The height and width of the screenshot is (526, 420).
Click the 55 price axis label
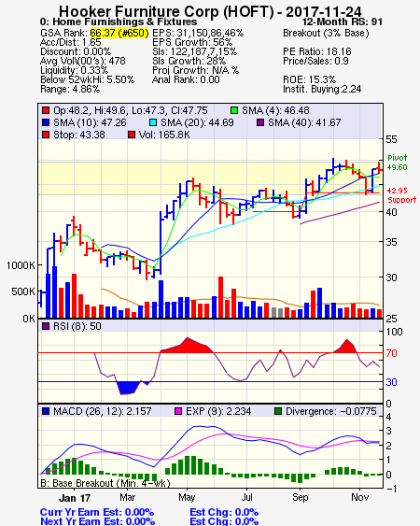point(391,139)
